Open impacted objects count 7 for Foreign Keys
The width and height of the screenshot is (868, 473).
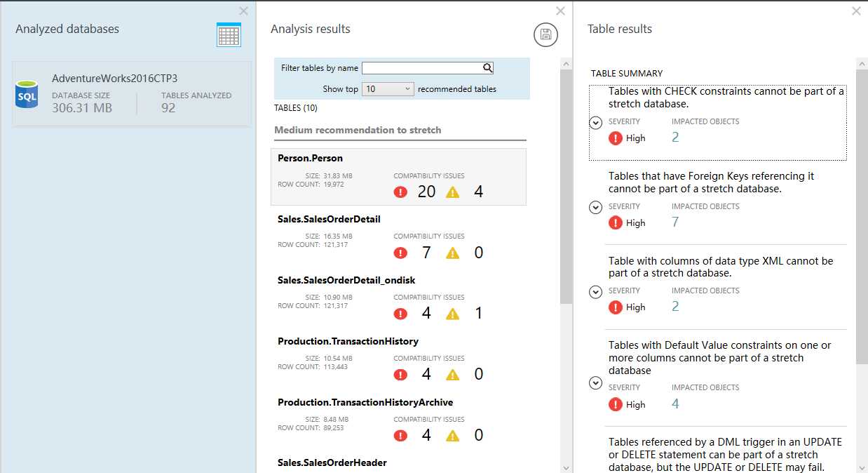point(675,222)
